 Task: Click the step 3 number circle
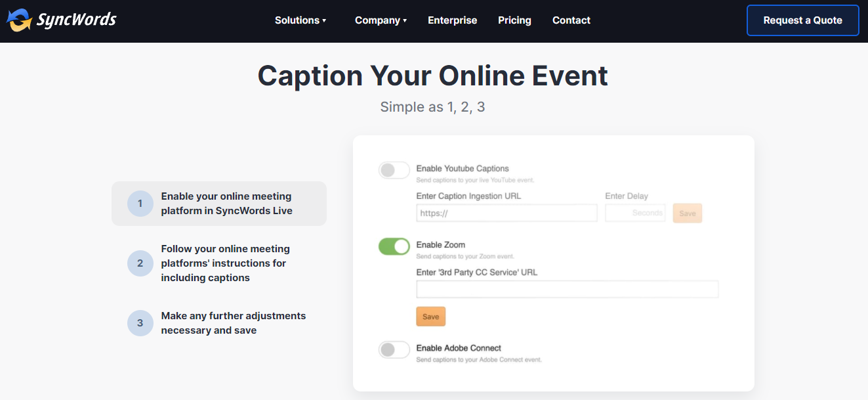[x=140, y=323]
